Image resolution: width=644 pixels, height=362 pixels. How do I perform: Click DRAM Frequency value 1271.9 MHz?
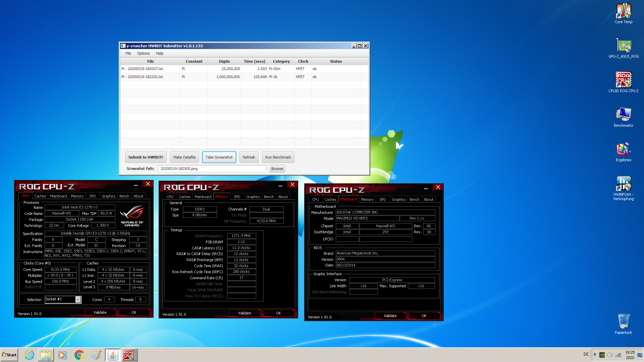click(x=241, y=236)
